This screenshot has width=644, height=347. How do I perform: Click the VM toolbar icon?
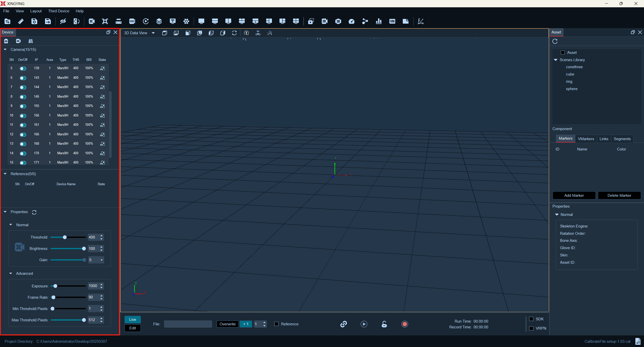(392, 21)
